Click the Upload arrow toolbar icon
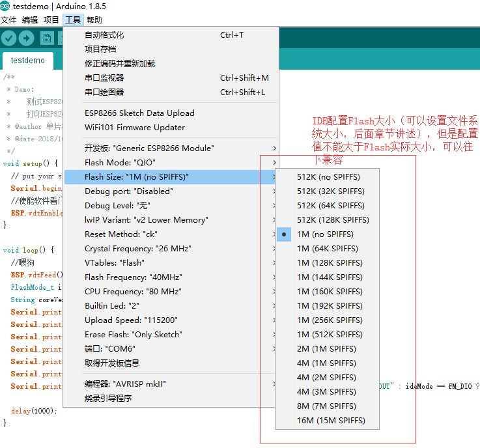The image size is (480, 448). [26, 38]
